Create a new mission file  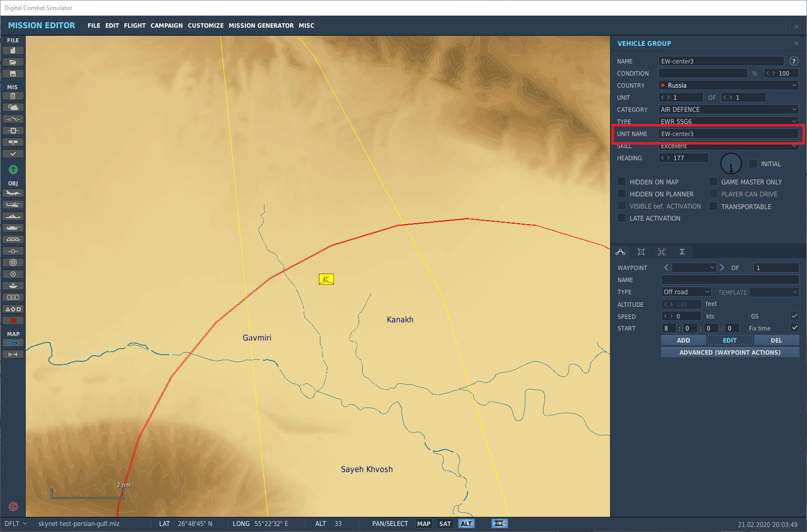13,50
